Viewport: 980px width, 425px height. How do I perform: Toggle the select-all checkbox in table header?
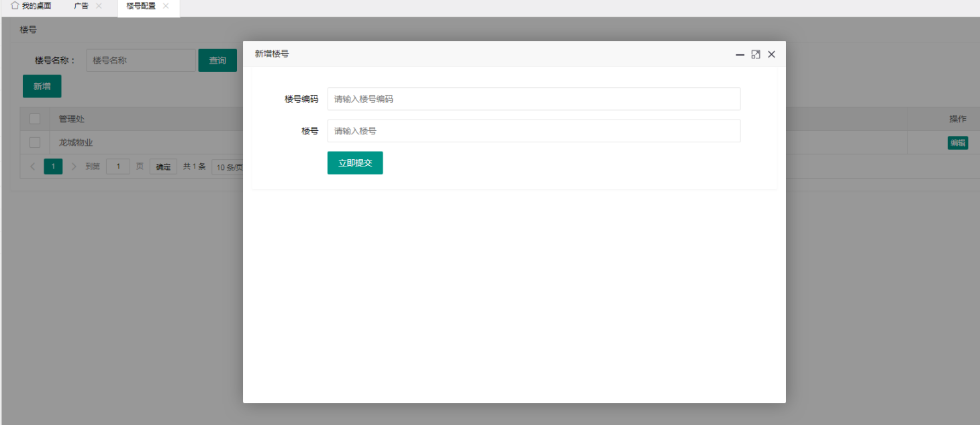(x=35, y=119)
